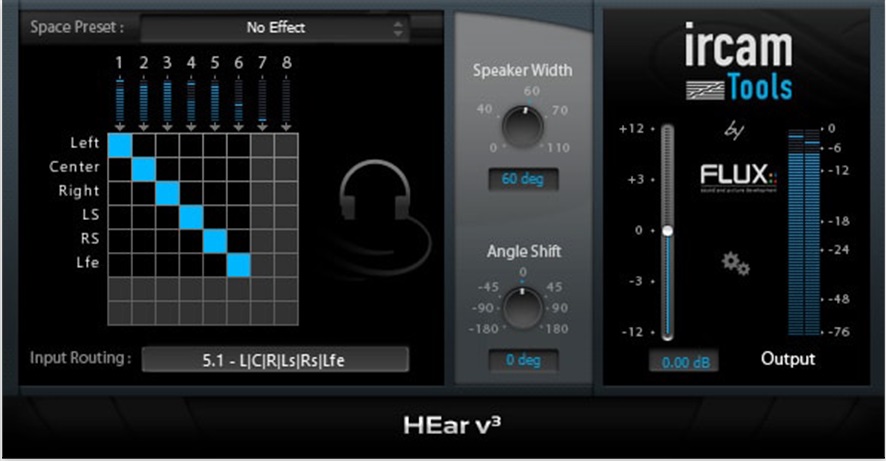The height and width of the screenshot is (461, 886).
Task: Click input channel 2 level meter
Action: [144, 102]
